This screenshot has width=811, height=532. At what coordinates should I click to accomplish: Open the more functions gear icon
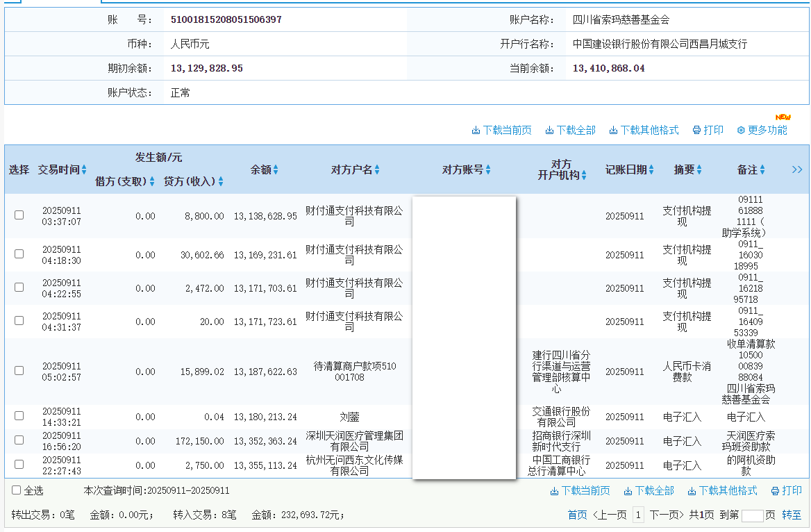tap(741, 131)
